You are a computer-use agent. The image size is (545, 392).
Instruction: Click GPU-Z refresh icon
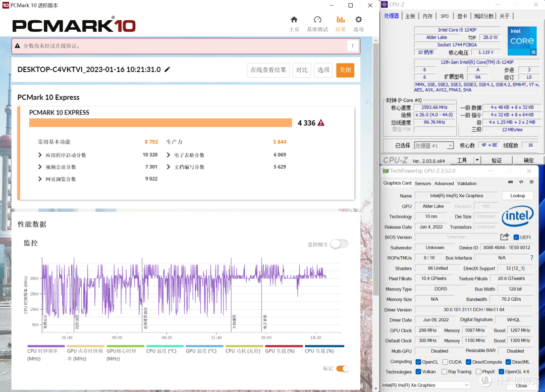click(x=521, y=182)
